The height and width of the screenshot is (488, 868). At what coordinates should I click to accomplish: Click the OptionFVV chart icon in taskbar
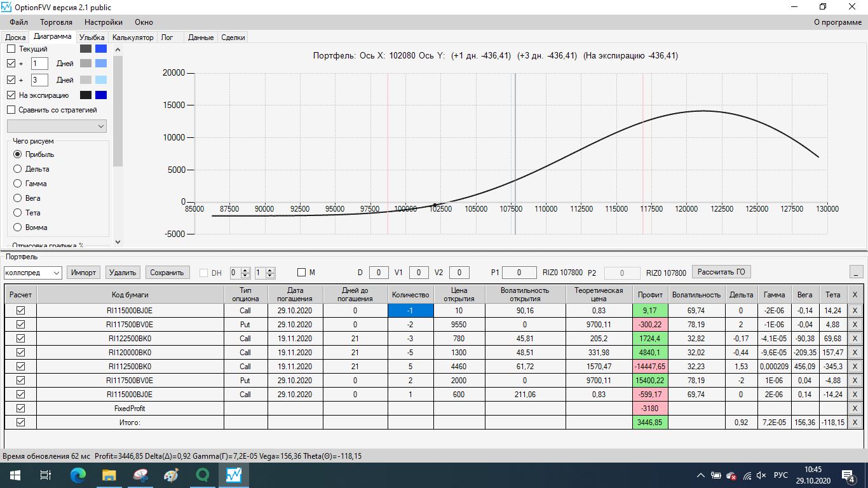[x=234, y=475]
